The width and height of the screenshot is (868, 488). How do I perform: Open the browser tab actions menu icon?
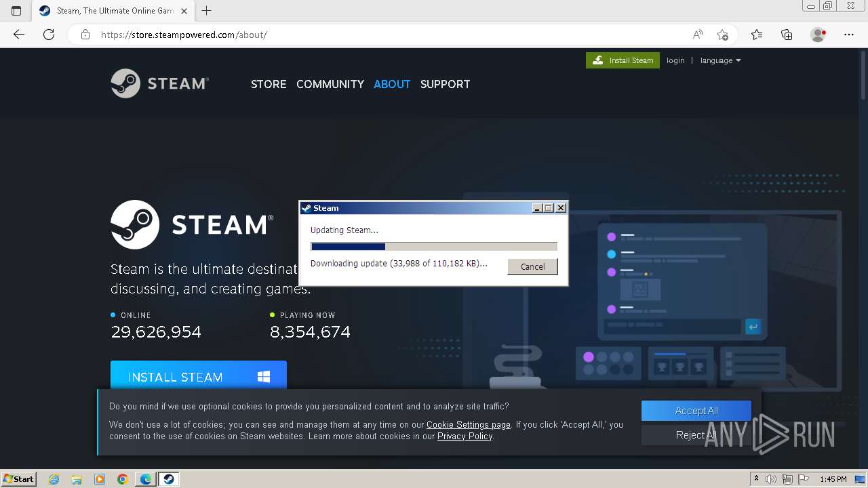pos(16,11)
